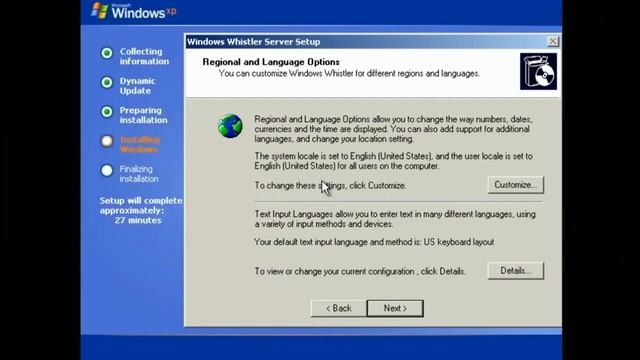
Task: Select the Preparing installation step bullet
Action: point(107,112)
